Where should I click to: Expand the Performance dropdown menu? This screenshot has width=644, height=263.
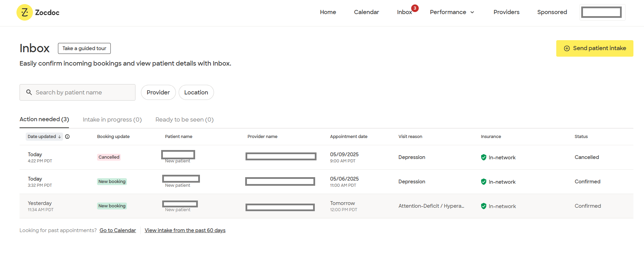pos(452,12)
